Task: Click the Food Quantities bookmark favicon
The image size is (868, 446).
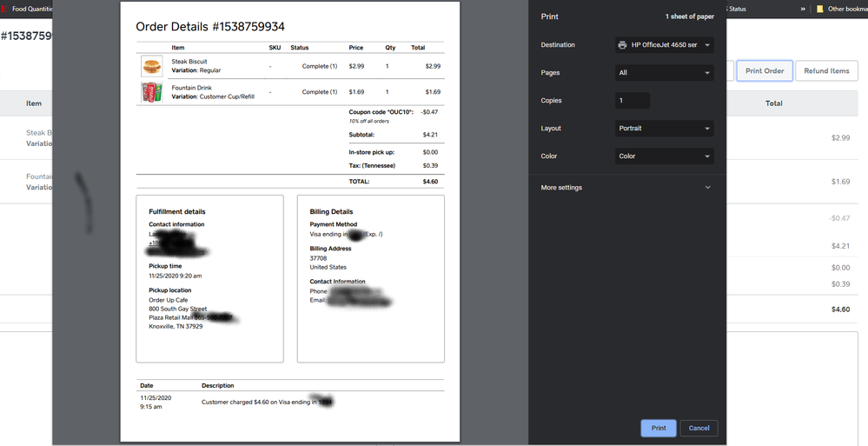Action: 4,9
